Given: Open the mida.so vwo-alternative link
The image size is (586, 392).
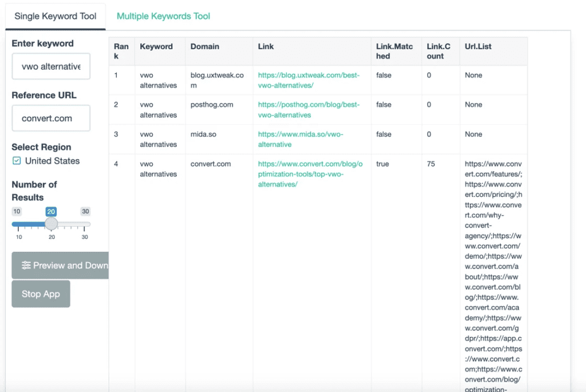Looking at the screenshot, I should click(300, 140).
